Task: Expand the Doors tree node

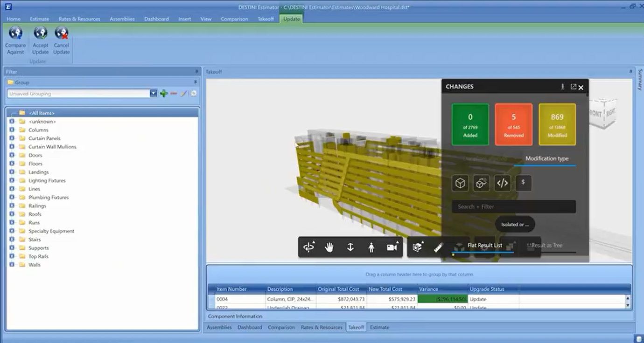Action: coord(12,155)
